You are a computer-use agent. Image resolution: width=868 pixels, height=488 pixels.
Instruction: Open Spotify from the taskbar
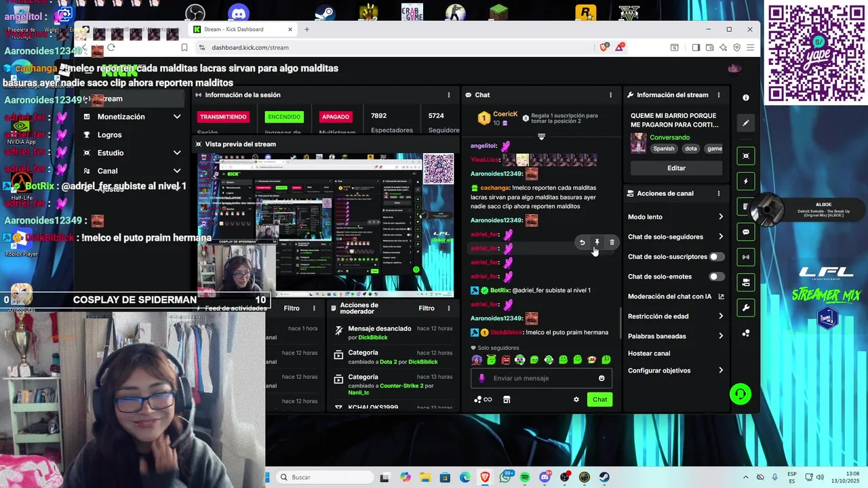pyautogui.click(x=525, y=477)
